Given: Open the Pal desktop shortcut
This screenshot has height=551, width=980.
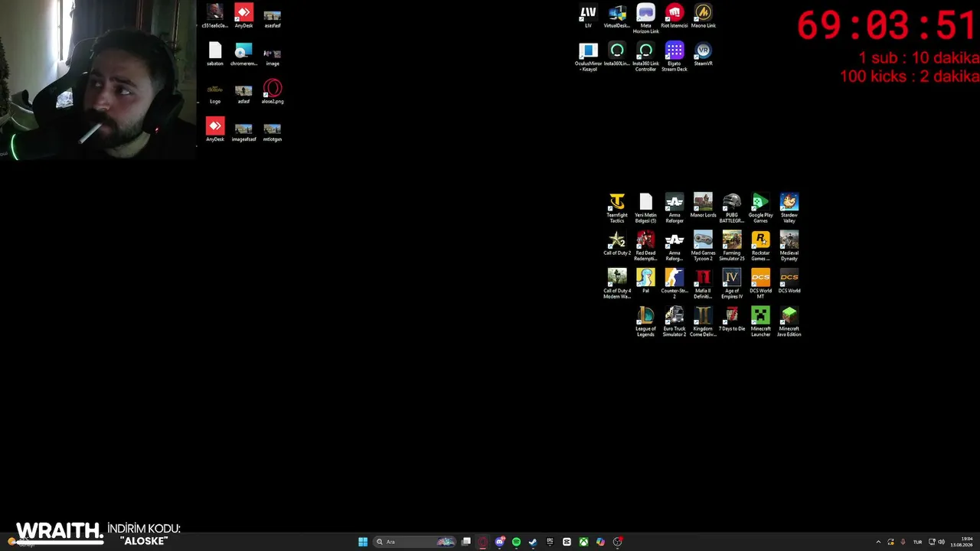Looking at the screenshot, I should [645, 281].
